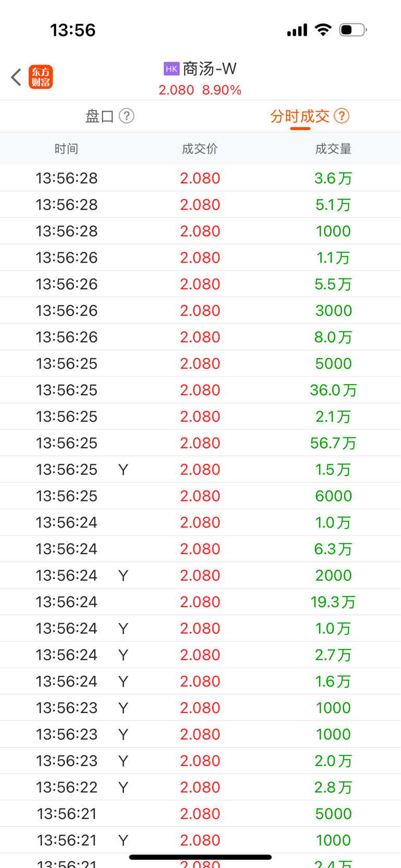This screenshot has height=868, width=401.
Task: Select the 56.7万 volume trade row
Action: 200,443
